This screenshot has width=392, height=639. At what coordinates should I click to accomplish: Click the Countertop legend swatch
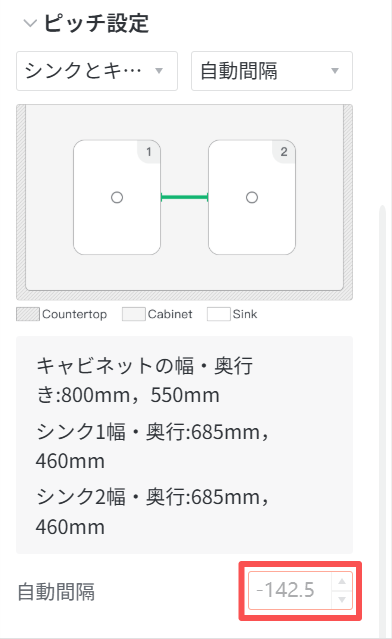coord(28,314)
